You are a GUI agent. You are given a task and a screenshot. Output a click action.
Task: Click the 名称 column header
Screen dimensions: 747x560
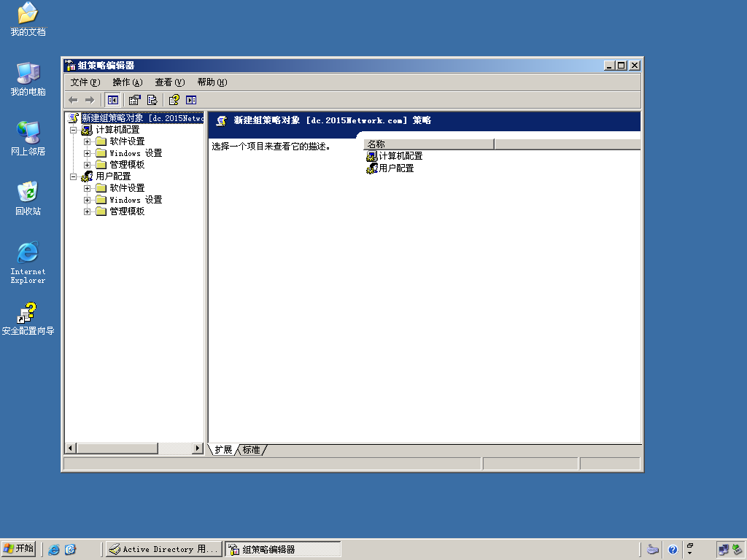pyautogui.click(x=429, y=144)
